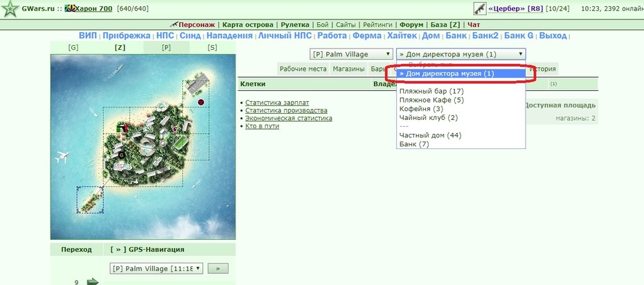Click the ship near the island's north
Viewport: 644px width, 285px height.
click(116, 71)
